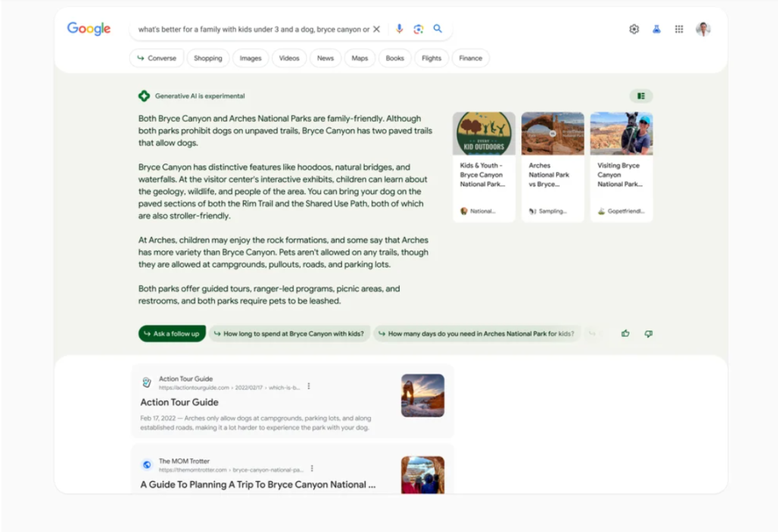Viewport: 778px width, 532px height.
Task: Click the Ask a follow up button
Action: (172, 334)
